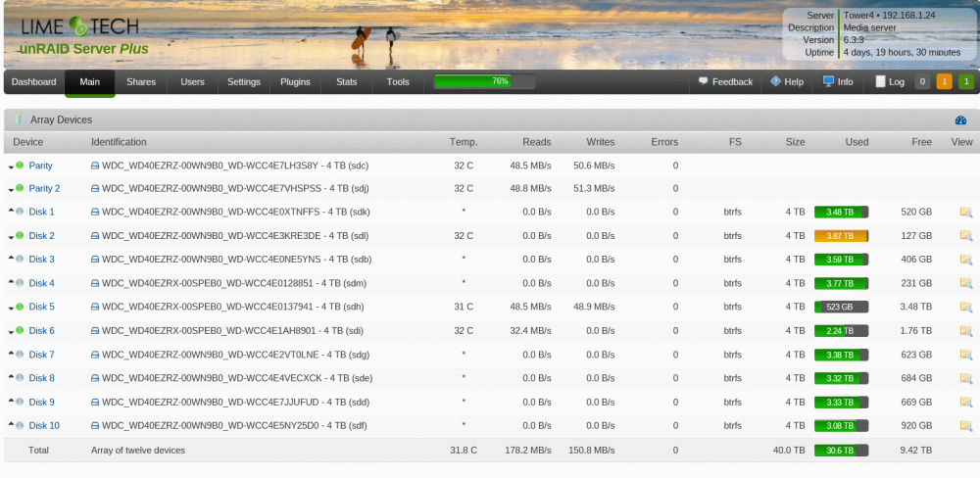The image size is (980, 478).
Task: Click the drive icon beside WD-WCC4E0137941
Action: 95,307
